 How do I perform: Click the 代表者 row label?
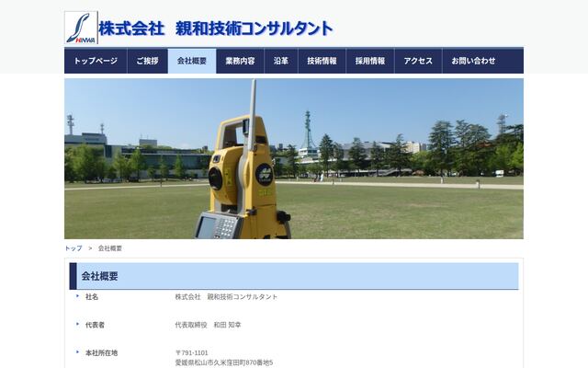95,325
